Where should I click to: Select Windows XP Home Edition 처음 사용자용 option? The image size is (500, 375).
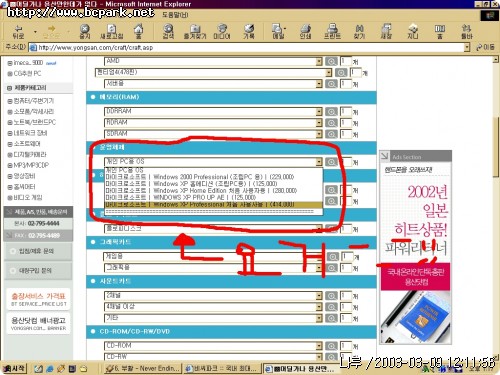[214, 191]
